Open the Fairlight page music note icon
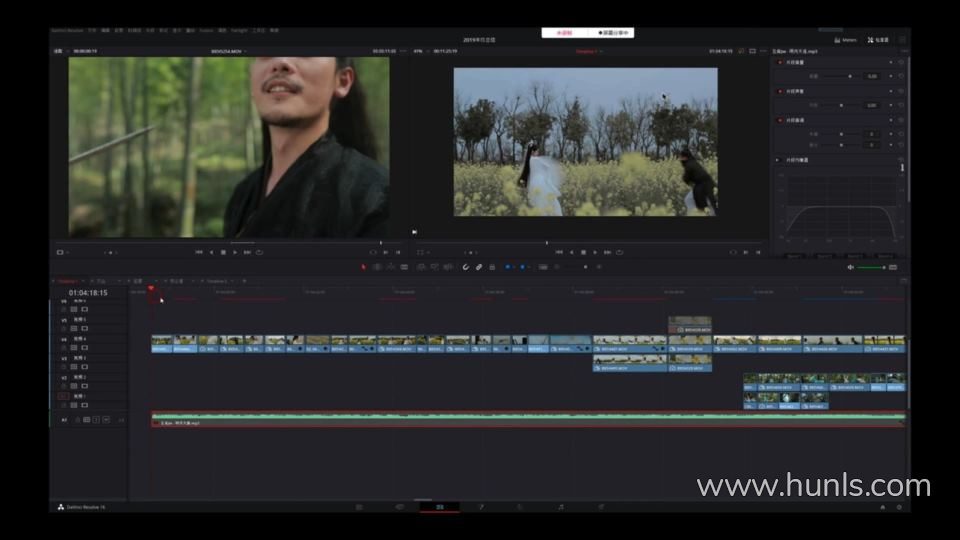 pos(560,507)
